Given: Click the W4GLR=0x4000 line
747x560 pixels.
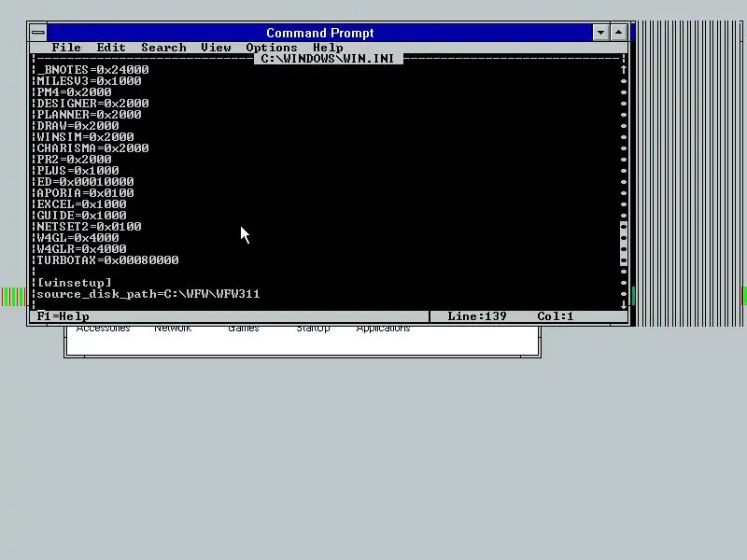Looking at the screenshot, I should pyautogui.click(x=81, y=248).
